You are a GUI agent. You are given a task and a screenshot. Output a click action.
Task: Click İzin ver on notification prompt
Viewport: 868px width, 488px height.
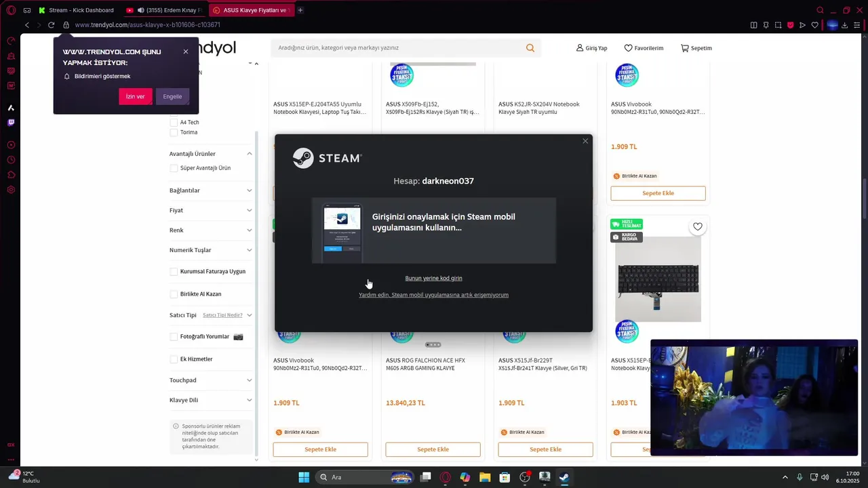pos(136,96)
